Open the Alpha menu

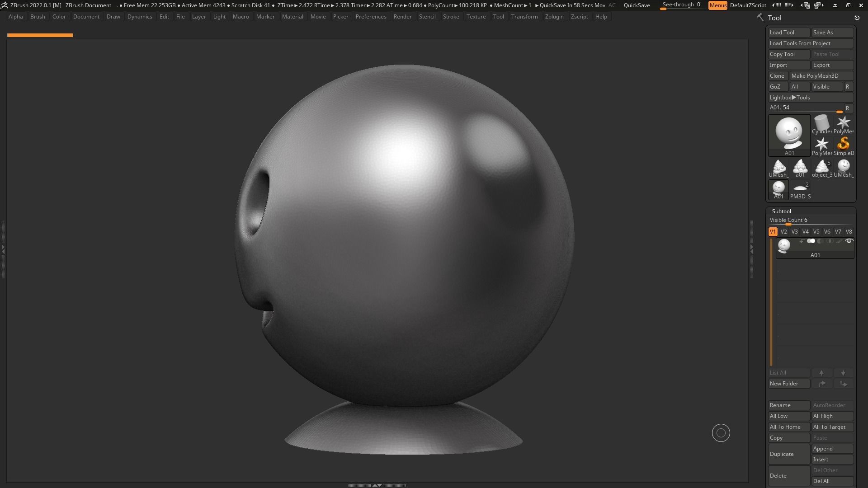coord(15,17)
